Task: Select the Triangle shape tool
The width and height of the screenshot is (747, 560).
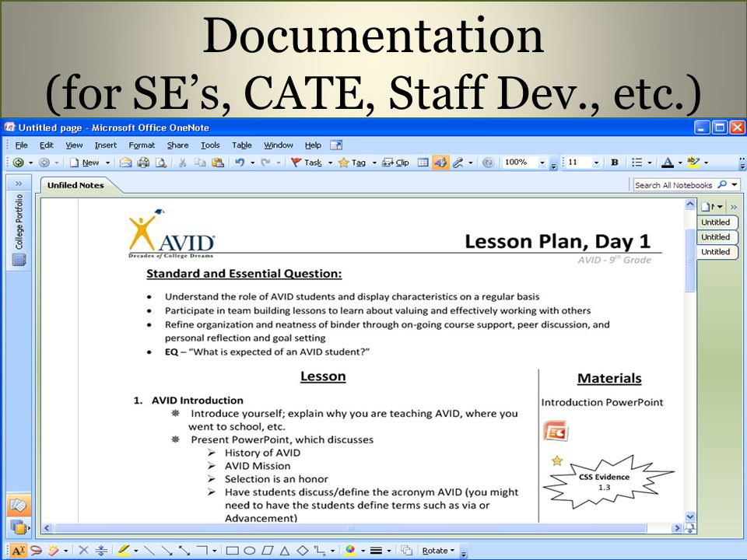Action: (x=285, y=551)
